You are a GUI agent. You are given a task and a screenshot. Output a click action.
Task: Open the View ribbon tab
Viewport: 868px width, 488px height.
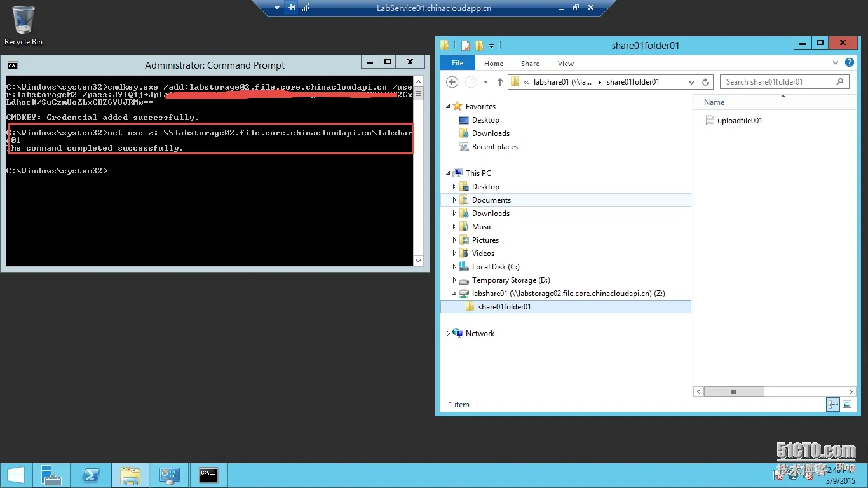pyautogui.click(x=566, y=64)
